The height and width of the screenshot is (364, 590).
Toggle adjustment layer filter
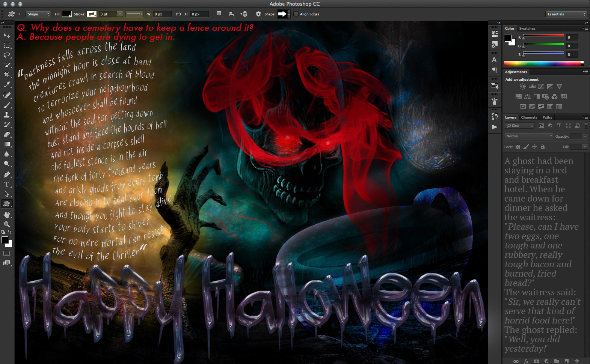[550, 126]
